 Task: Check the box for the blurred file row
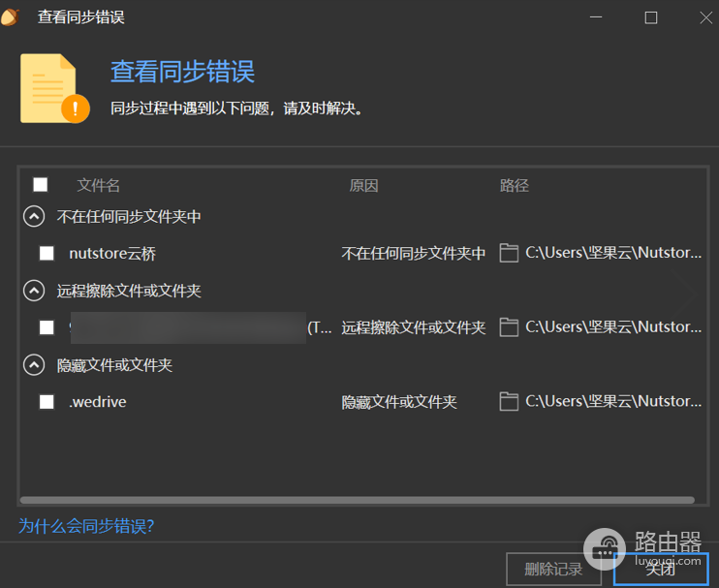coord(47,327)
